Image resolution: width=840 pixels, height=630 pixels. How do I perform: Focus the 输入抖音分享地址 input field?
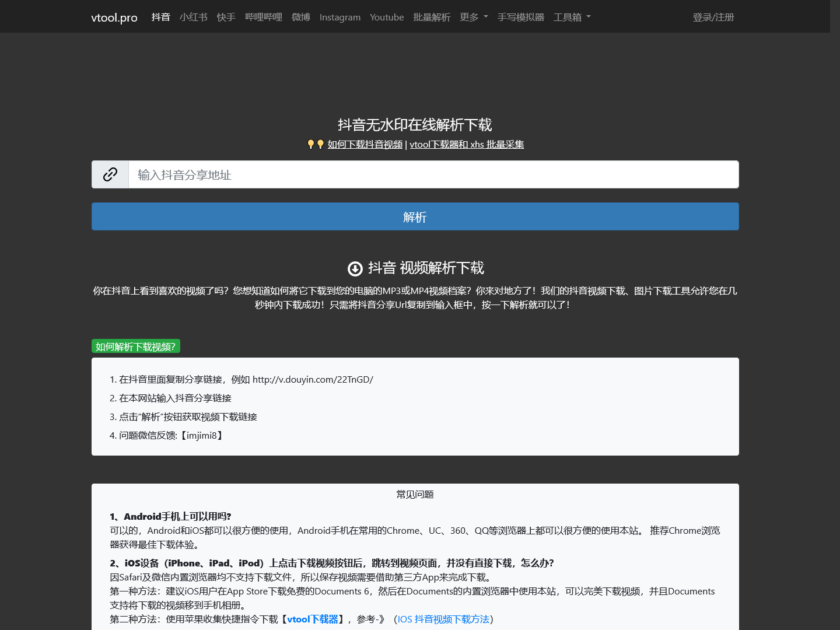point(433,174)
